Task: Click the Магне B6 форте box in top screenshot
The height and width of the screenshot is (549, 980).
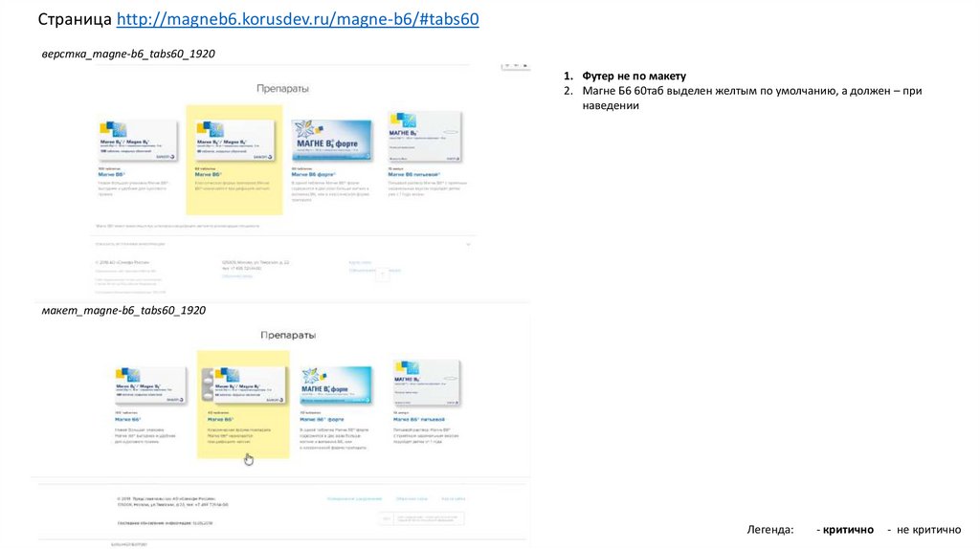Action: (x=331, y=140)
